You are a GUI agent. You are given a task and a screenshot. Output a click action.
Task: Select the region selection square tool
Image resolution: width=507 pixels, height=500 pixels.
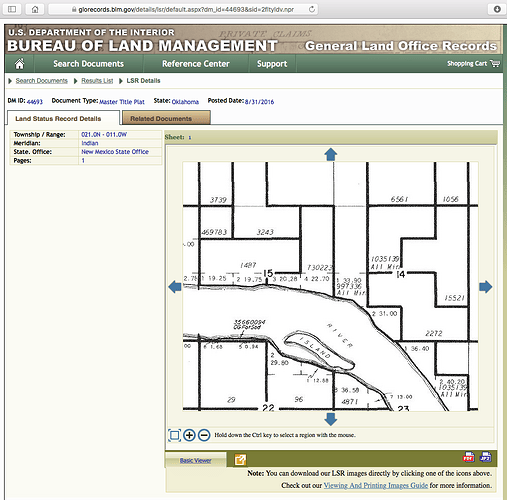(x=174, y=435)
